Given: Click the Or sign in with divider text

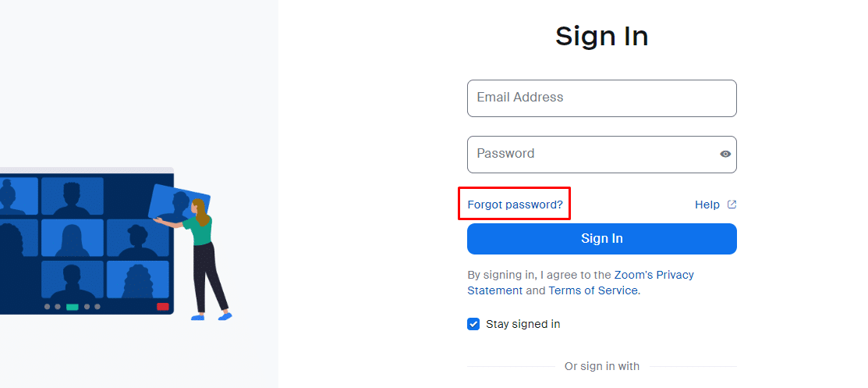Looking at the screenshot, I should point(602,366).
